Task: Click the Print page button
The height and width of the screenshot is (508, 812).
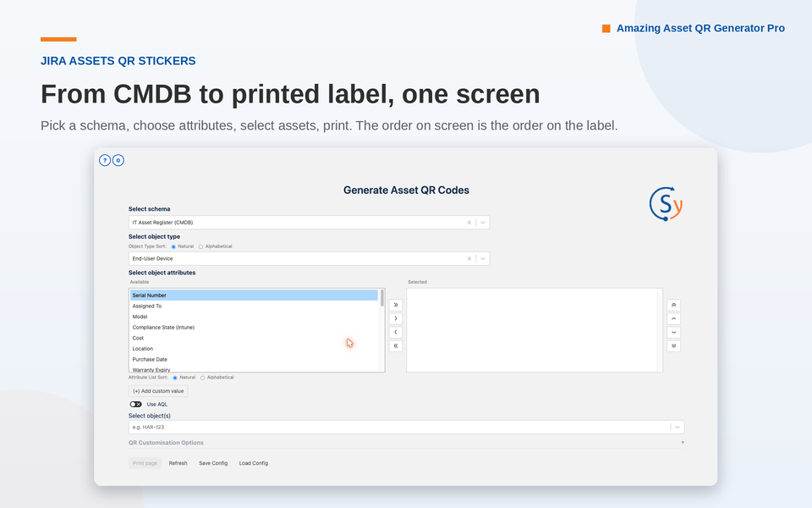Action: point(145,463)
